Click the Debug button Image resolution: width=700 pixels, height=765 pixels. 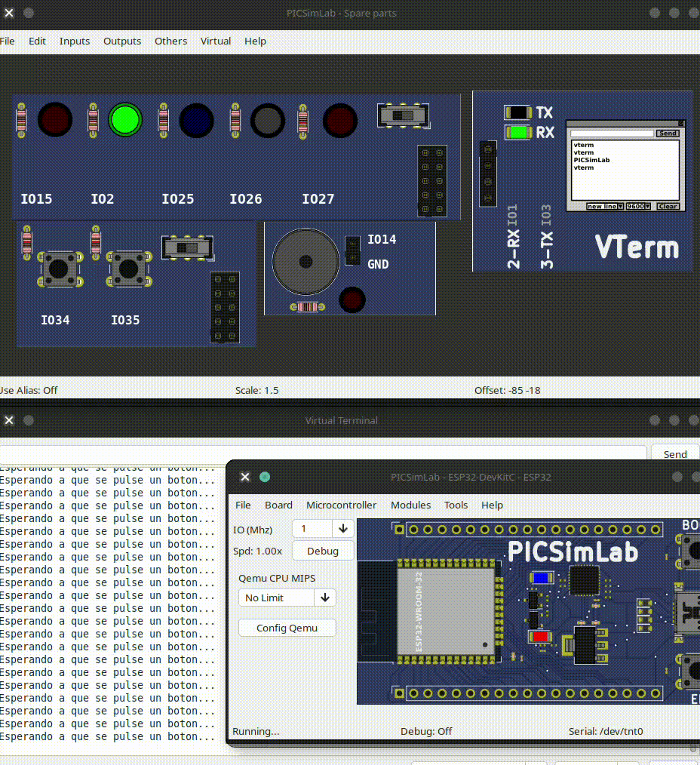[x=322, y=551]
